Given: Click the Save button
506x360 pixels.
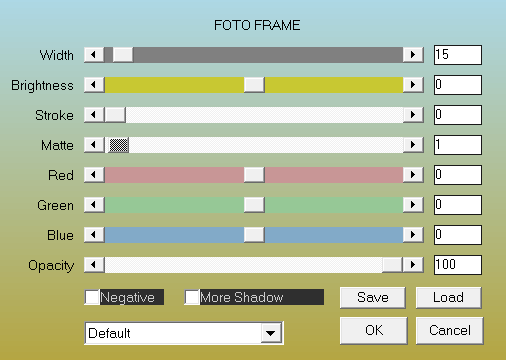Looking at the screenshot, I should pyautogui.click(x=373, y=297).
